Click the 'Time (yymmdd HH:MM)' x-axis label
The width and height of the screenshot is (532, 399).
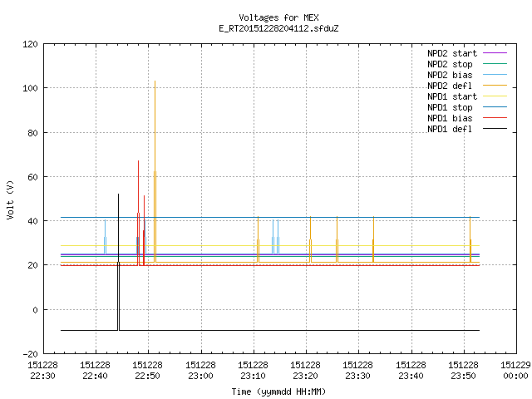tap(278, 392)
